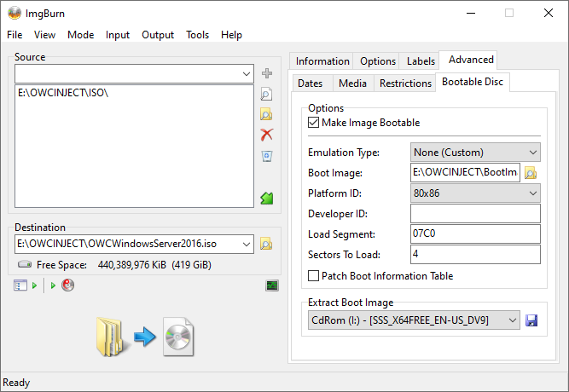Expand the Destination path dropdown
This screenshot has height=392, width=569.
point(247,244)
